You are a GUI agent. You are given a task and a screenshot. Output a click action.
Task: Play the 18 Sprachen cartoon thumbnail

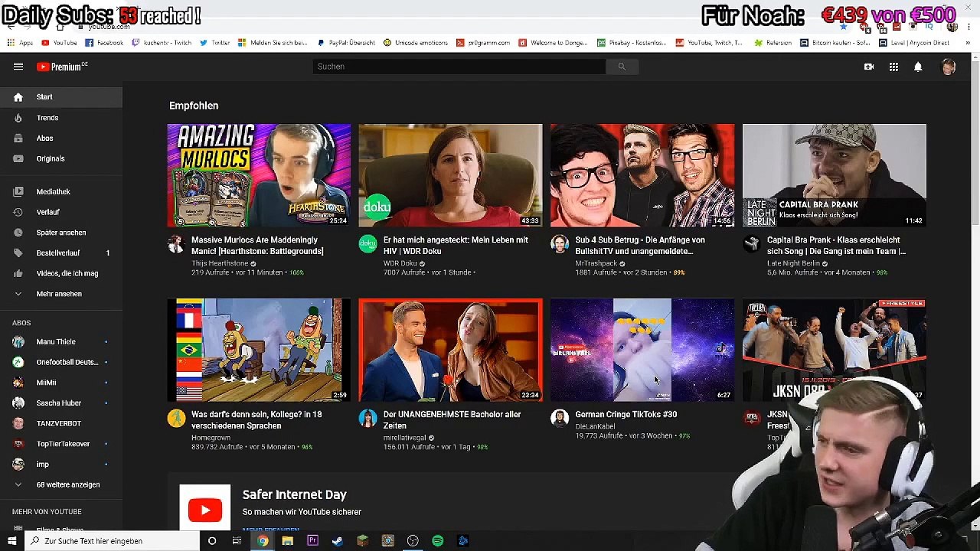coord(259,350)
